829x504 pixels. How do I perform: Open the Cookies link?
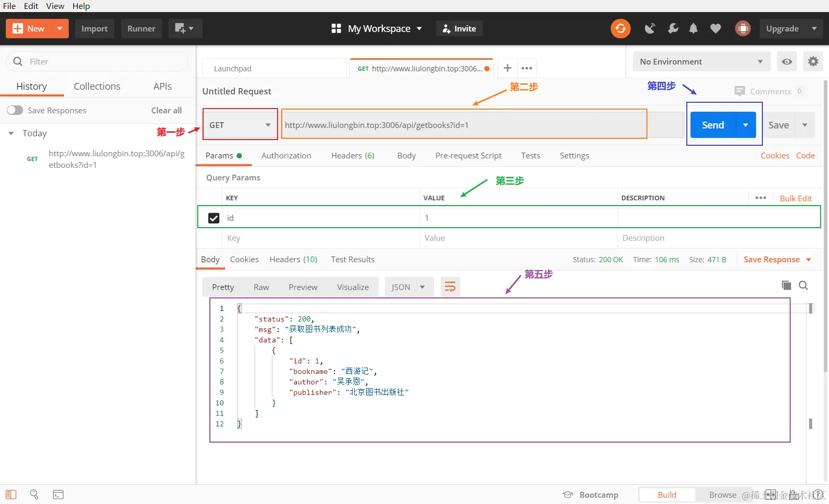point(775,156)
